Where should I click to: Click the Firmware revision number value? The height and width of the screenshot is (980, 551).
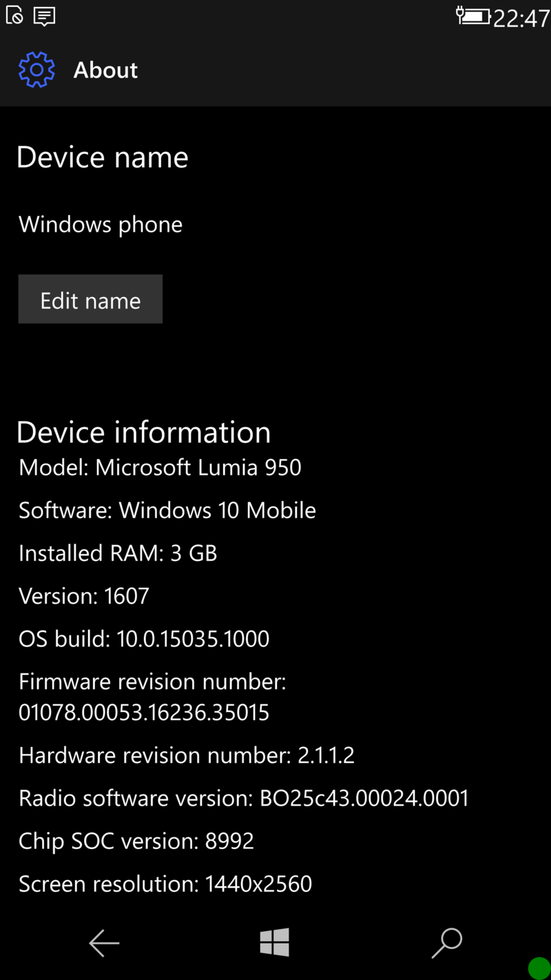[144, 712]
